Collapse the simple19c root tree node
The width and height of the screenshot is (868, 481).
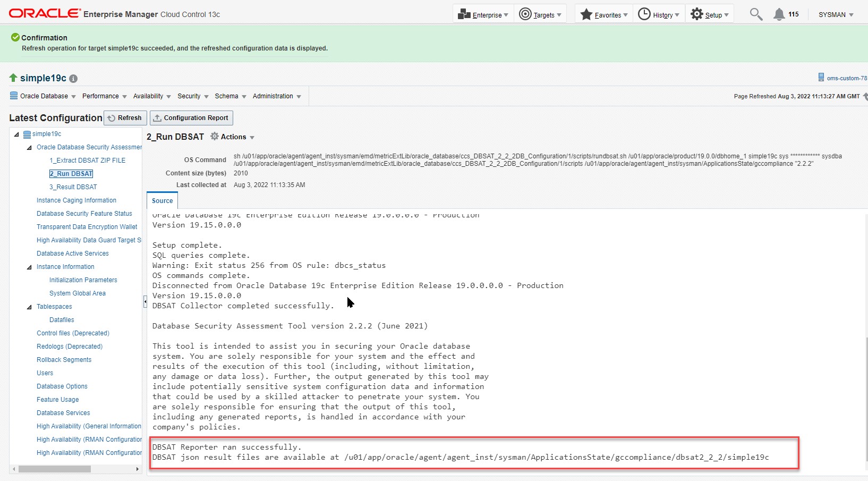click(16, 134)
